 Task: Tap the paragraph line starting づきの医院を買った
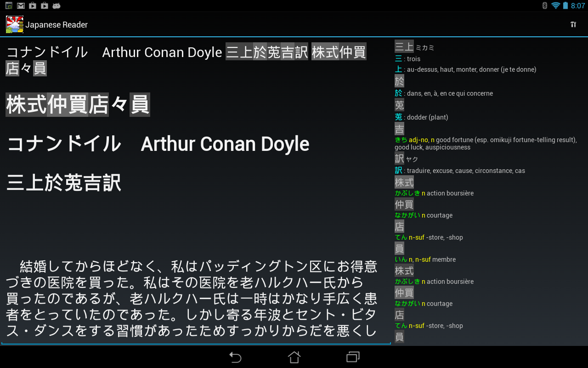[x=185, y=282]
